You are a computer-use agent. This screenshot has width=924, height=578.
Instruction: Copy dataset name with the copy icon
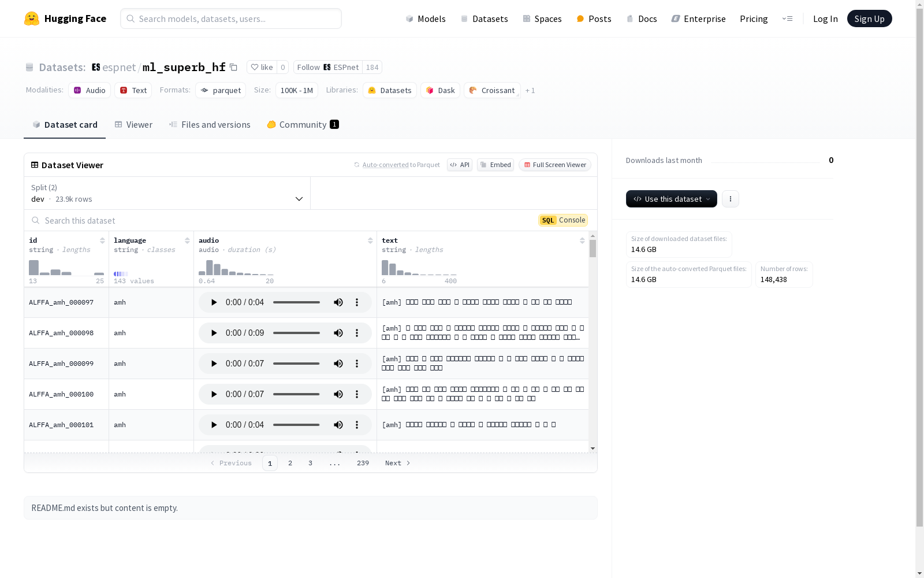point(233,67)
